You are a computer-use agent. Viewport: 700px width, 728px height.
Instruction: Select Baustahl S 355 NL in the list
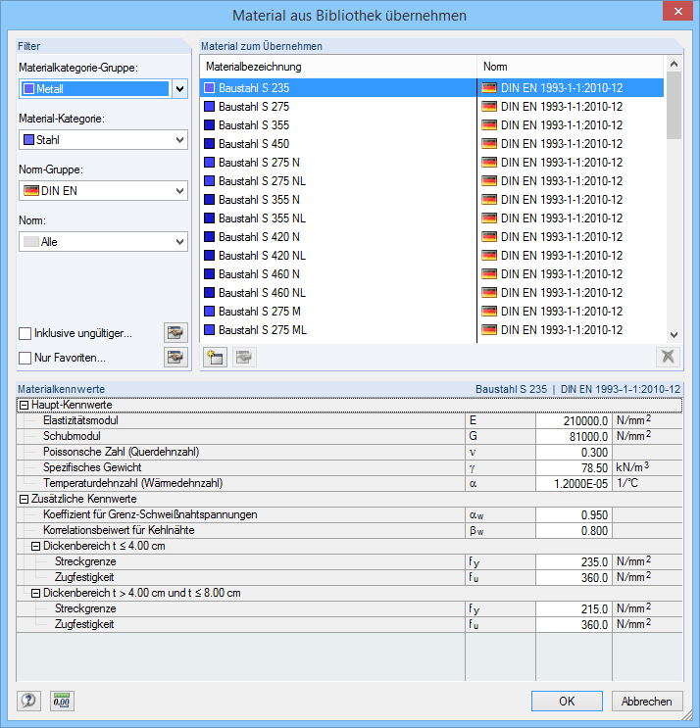pyautogui.click(x=262, y=218)
